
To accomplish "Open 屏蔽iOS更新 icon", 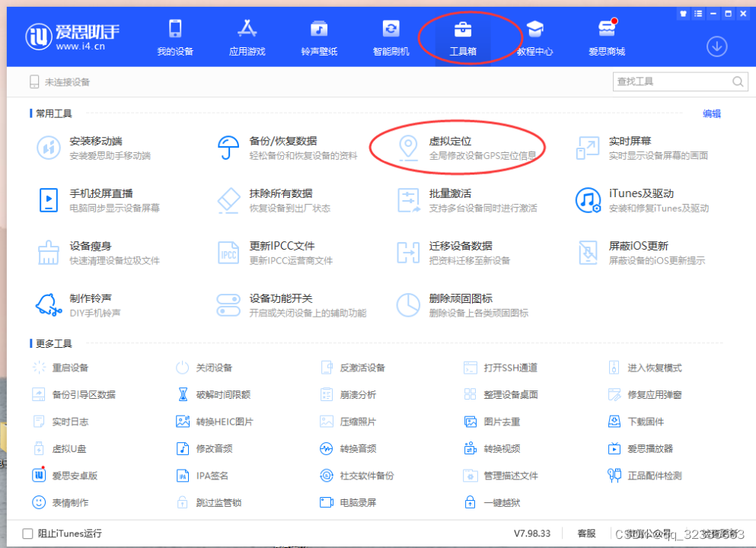I will click(x=588, y=253).
